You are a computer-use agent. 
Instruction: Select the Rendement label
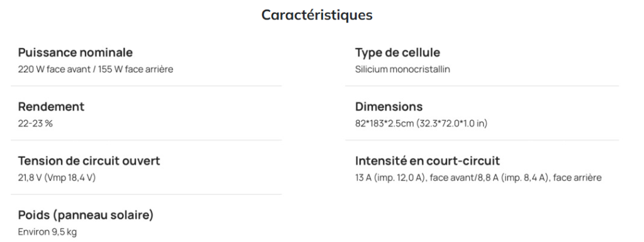pos(51,107)
